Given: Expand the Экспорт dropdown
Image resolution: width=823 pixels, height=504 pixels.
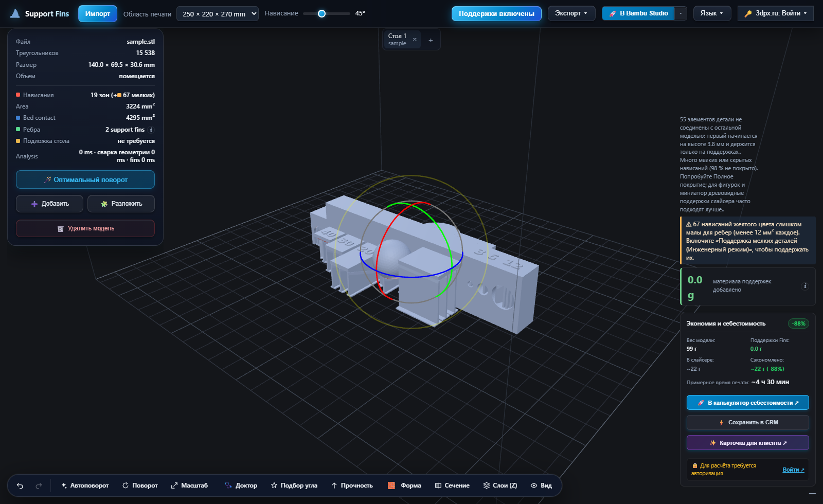Looking at the screenshot, I should [571, 13].
